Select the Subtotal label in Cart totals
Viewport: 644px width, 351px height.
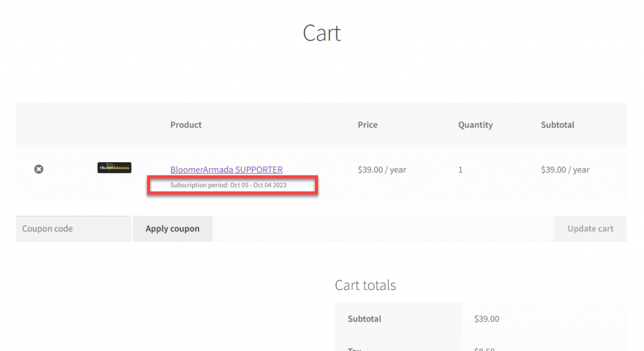[364, 318]
